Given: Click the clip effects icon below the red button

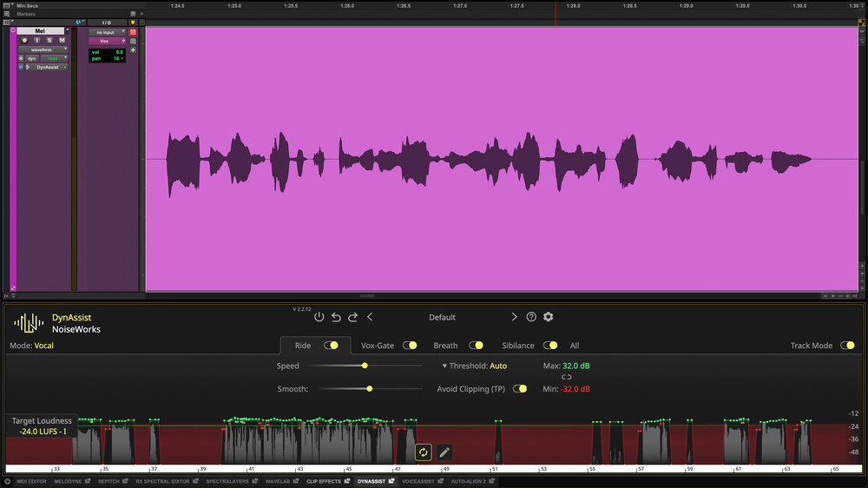Looking at the screenshot, I should click(133, 41).
